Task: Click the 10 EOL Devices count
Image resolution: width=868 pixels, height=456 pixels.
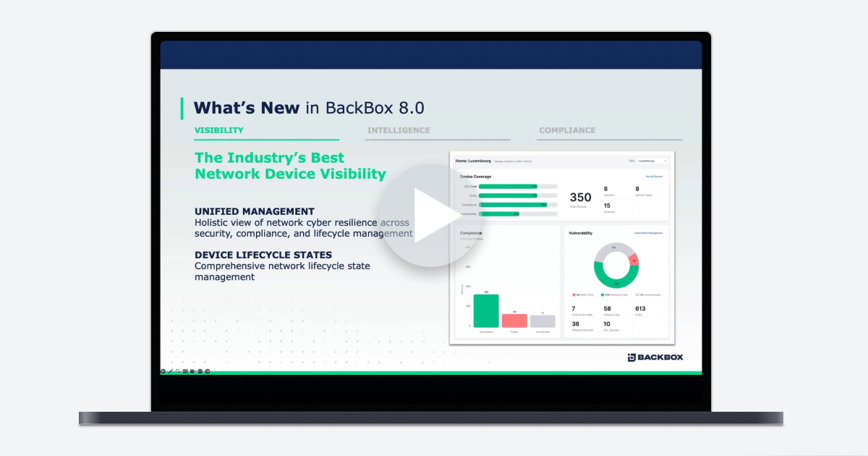Action: [607, 324]
